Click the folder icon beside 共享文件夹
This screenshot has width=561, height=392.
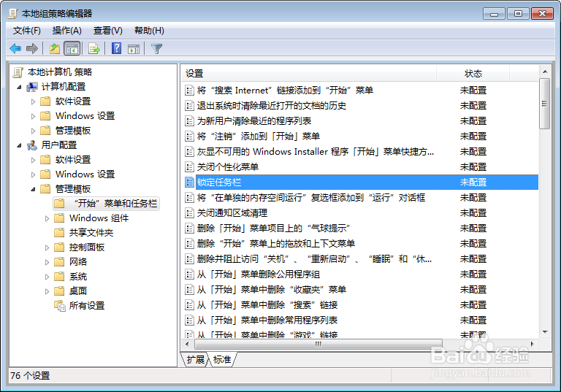point(59,232)
